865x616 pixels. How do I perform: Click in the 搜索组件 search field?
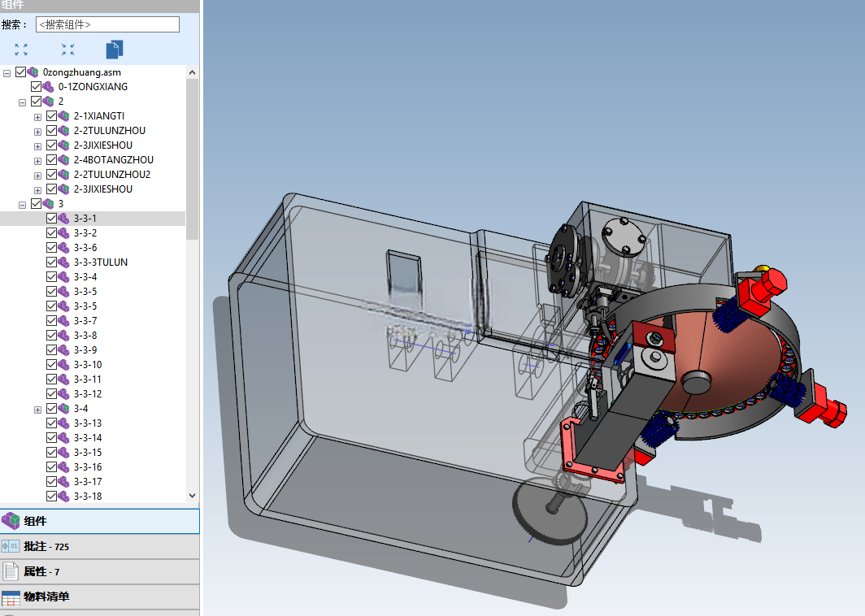(x=107, y=24)
